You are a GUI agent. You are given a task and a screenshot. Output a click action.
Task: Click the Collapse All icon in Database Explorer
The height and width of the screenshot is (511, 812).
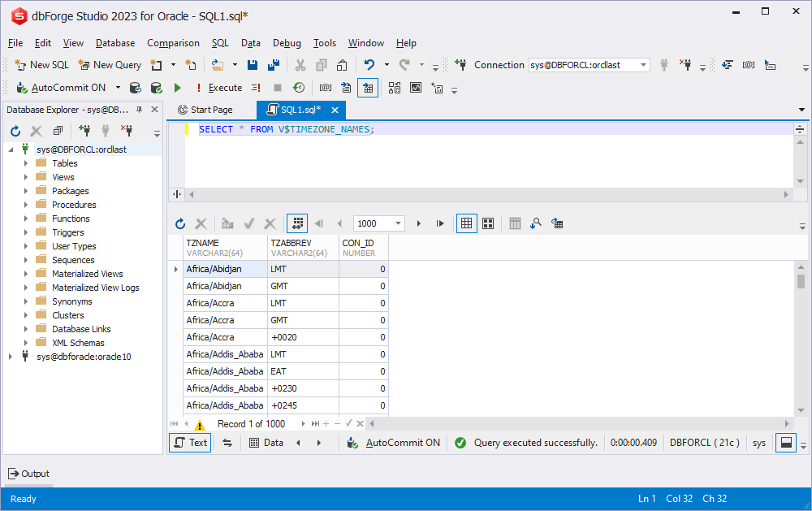pyautogui.click(x=58, y=131)
